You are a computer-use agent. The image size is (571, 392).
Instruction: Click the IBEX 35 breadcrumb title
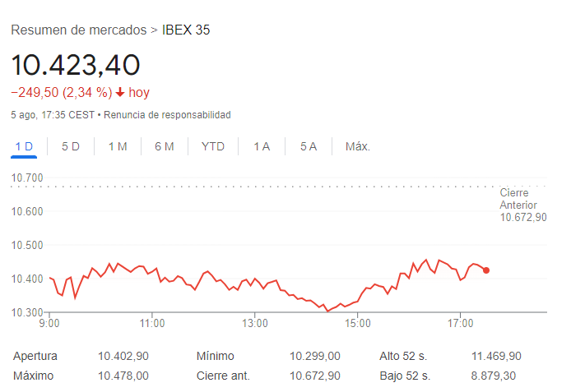187,30
